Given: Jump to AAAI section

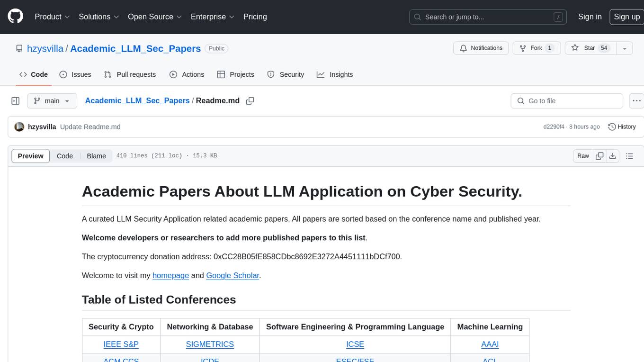Looking at the screenshot, I should click(x=490, y=344).
